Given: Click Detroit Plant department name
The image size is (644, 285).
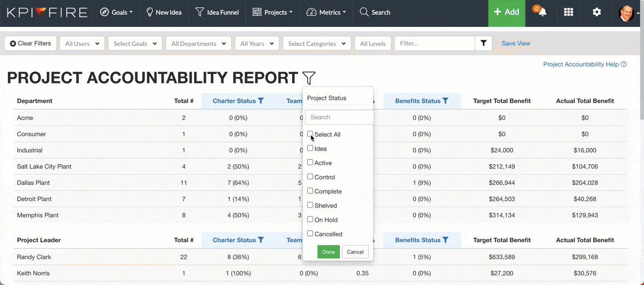Looking at the screenshot, I should pyautogui.click(x=34, y=199).
